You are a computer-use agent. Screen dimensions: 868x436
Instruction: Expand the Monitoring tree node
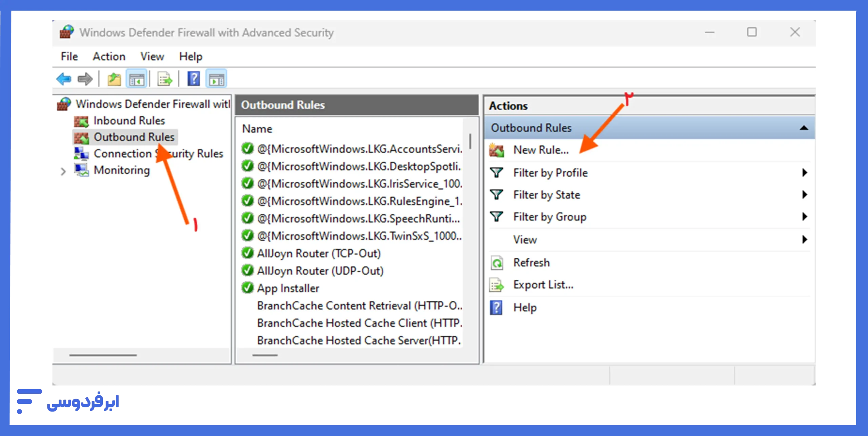(x=63, y=171)
